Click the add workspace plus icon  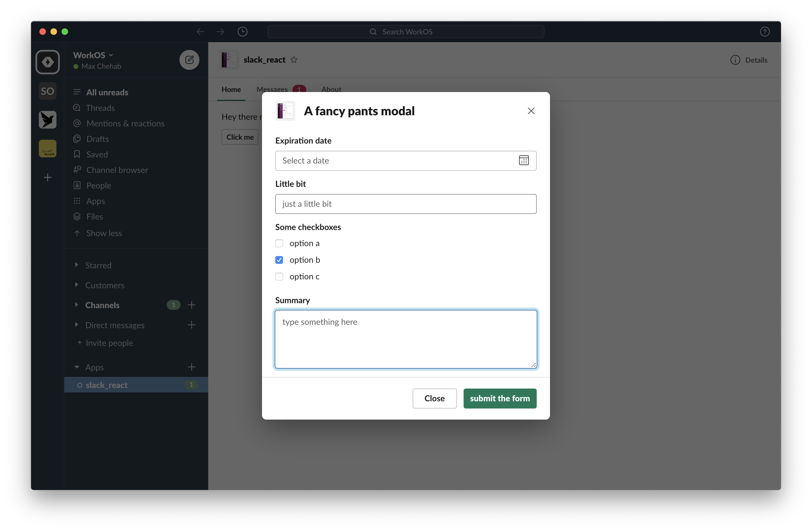point(47,177)
